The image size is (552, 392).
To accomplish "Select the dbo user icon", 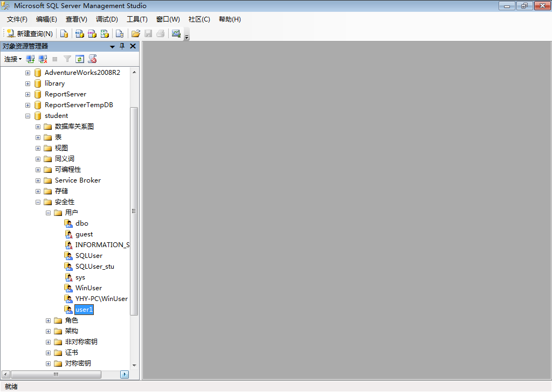I will point(68,223).
